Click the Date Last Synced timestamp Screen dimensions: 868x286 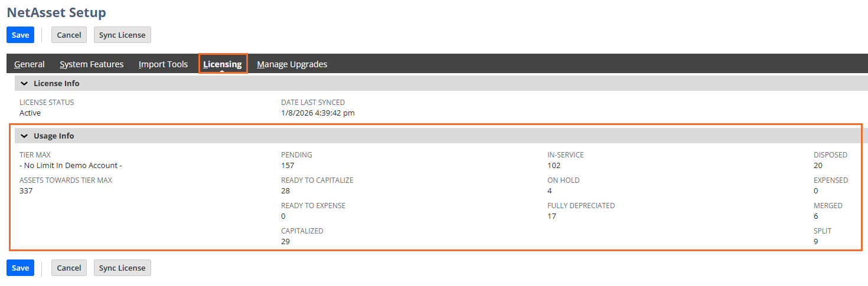(x=318, y=113)
